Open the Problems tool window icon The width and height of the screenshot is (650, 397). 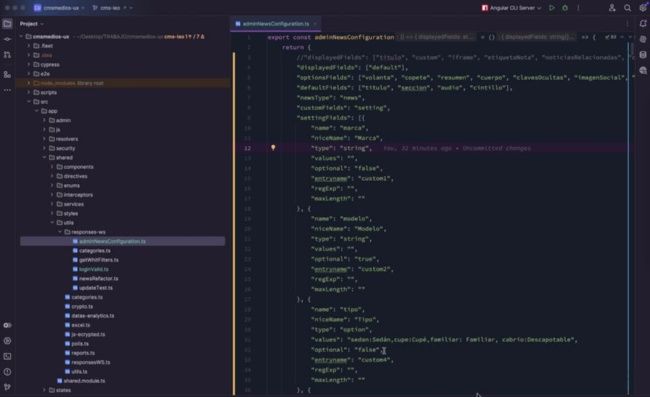click(x=7, y=372)
